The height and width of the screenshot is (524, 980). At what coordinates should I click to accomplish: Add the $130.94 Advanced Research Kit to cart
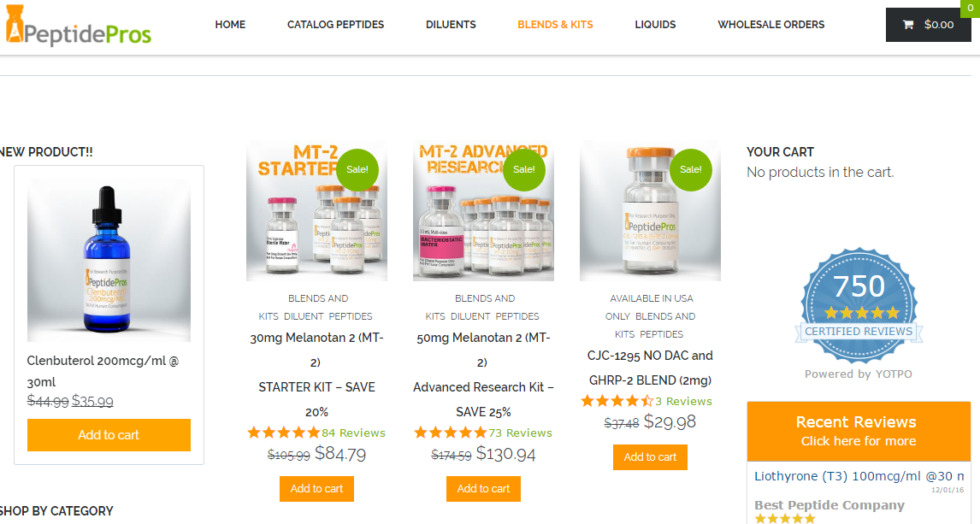[x=483, y=489]
